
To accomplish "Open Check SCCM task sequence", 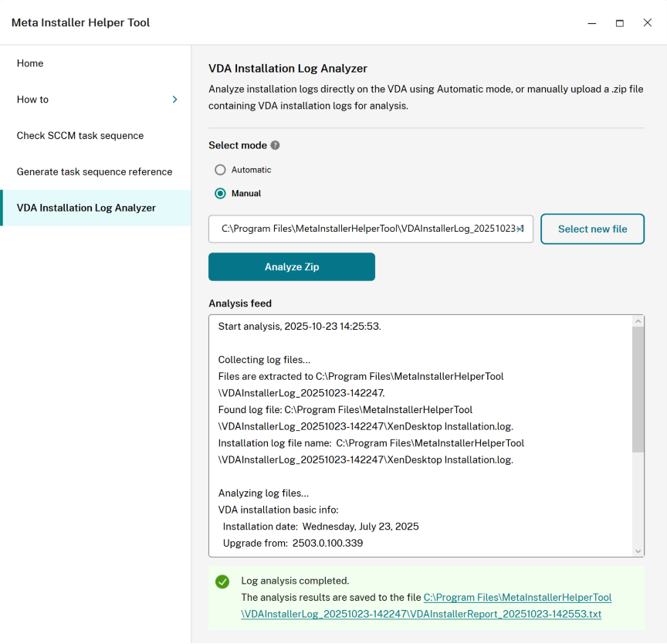I will [x=80, y=136].
